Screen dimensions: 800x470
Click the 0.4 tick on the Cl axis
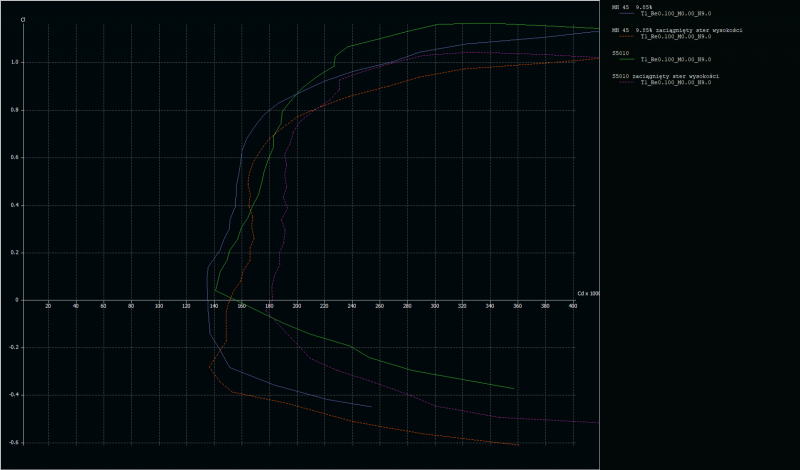pyautogui.click(x=14, y=205)
